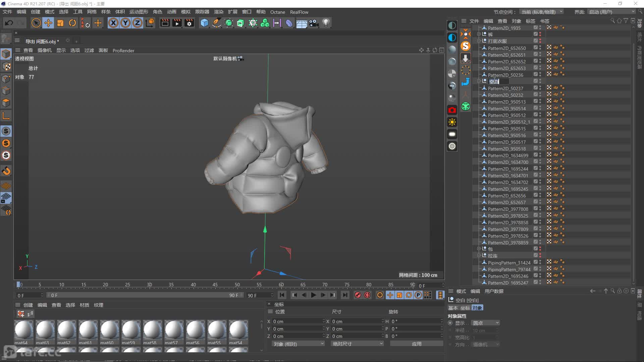The width and height of the screenshot is (644, 362).
Task: Add a Camera object from the toolbar
Action: (x=314, y=23)
